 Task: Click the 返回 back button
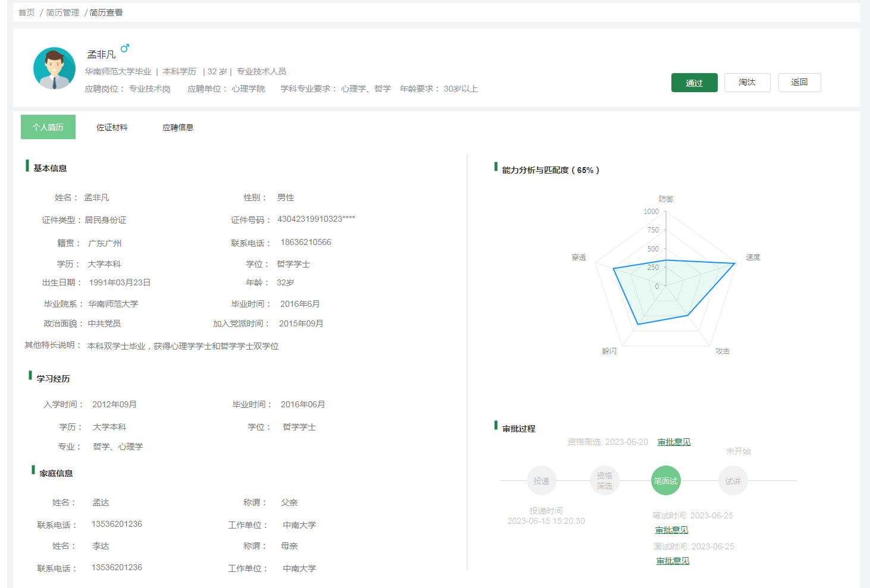799,83
